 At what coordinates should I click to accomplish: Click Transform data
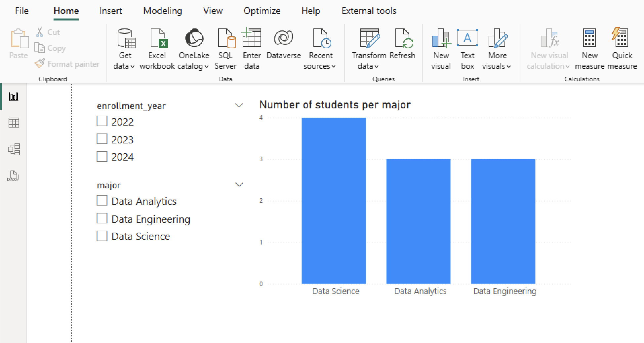click(x=368, y=49)
